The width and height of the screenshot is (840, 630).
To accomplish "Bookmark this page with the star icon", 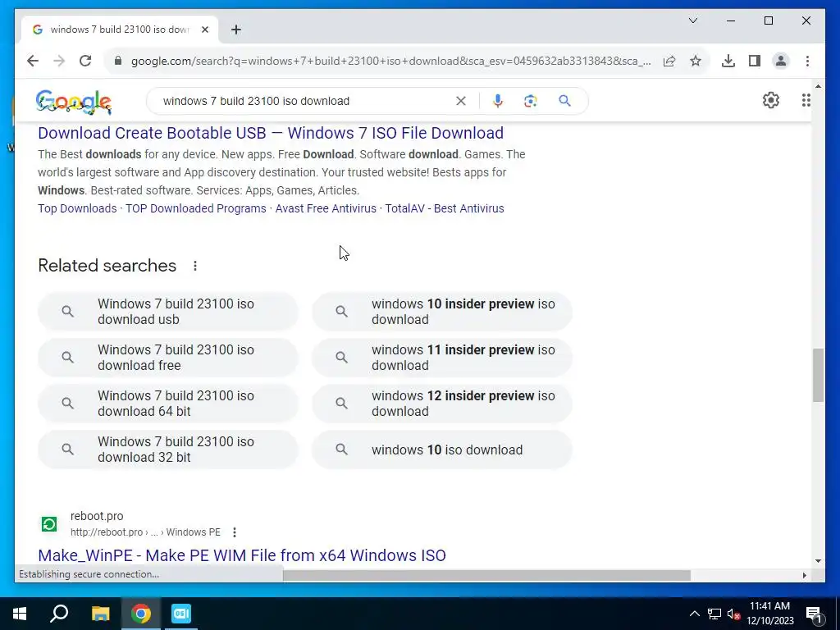I will click(696, 61).
